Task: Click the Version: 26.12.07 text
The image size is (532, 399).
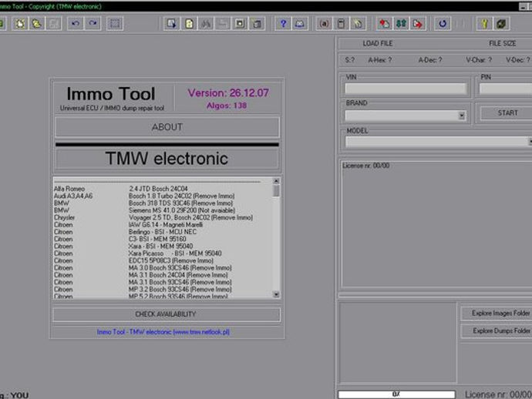Action: click(228, 93)
